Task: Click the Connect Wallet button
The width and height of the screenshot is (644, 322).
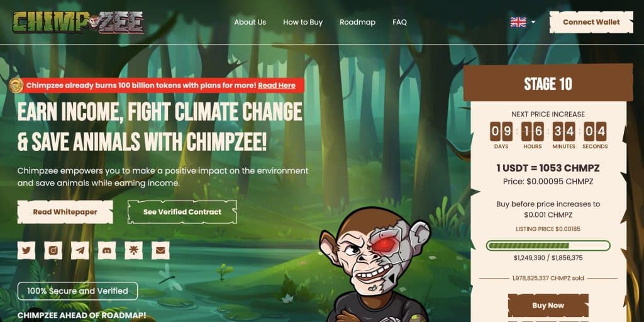Action: pyautogui.click(x=591, y=22)
